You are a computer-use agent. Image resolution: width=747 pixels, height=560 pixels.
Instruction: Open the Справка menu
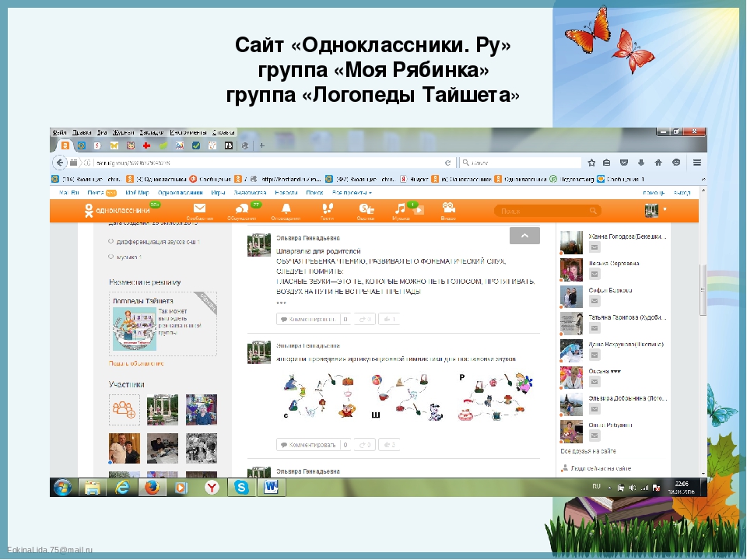[223, 132]
